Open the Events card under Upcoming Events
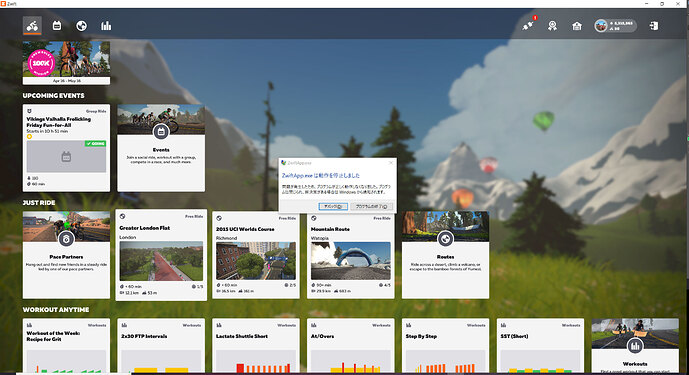 pyautogui.click(x=161, y=148)
